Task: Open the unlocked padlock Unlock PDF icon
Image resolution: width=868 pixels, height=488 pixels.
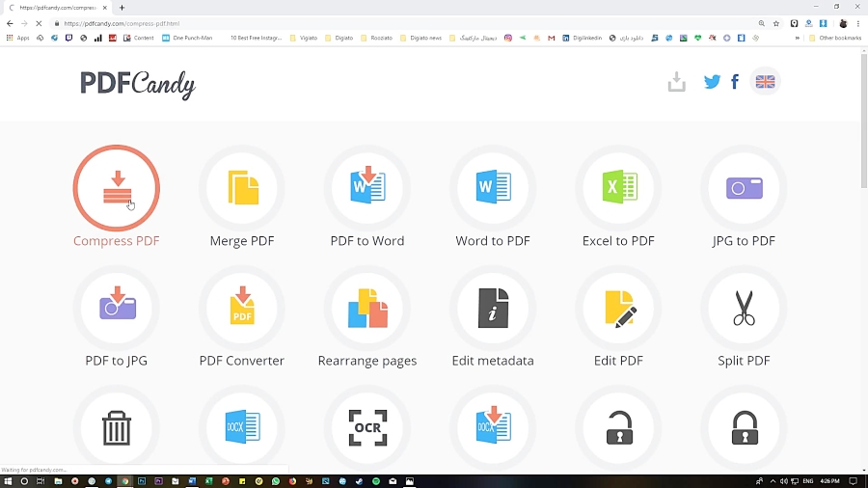Action: 618,427
